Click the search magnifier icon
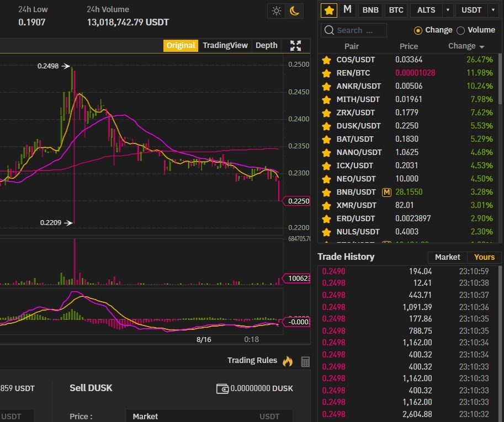Screen dimensions: 504x422 tap(329, 30)
